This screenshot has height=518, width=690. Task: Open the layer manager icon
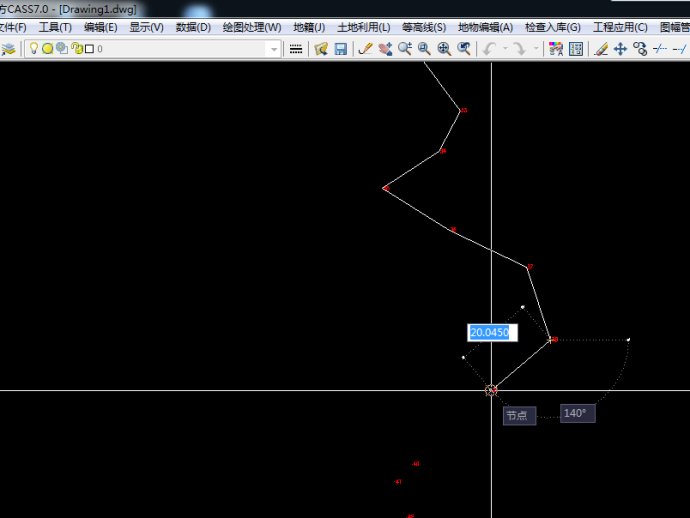click(x=8, y=48)
